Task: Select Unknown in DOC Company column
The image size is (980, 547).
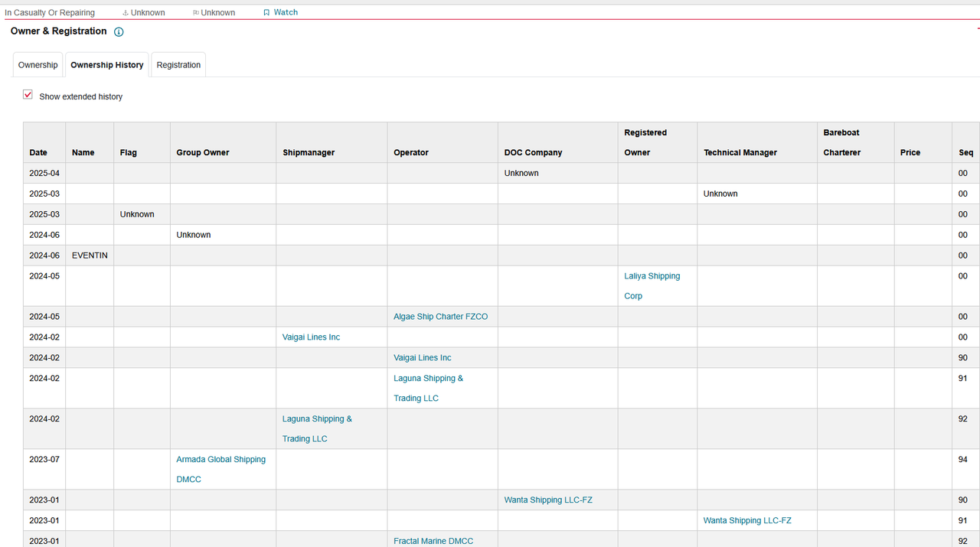Action: (x=521, y=174)
